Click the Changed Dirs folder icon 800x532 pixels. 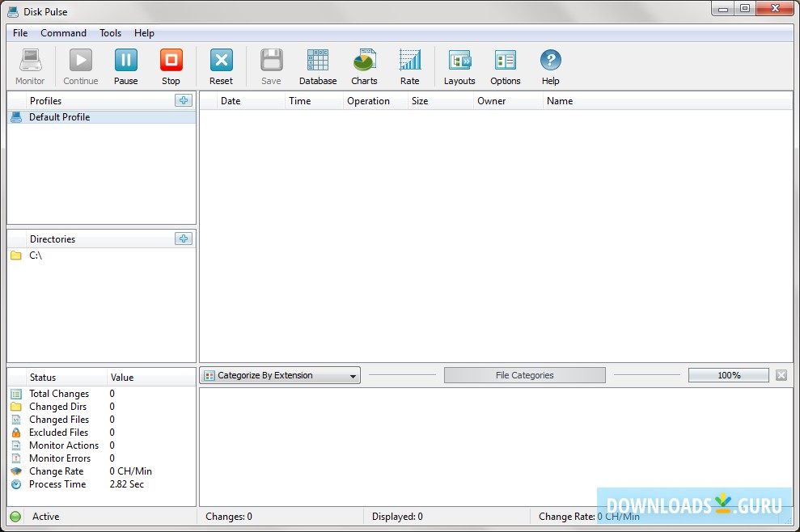(16, 407)
